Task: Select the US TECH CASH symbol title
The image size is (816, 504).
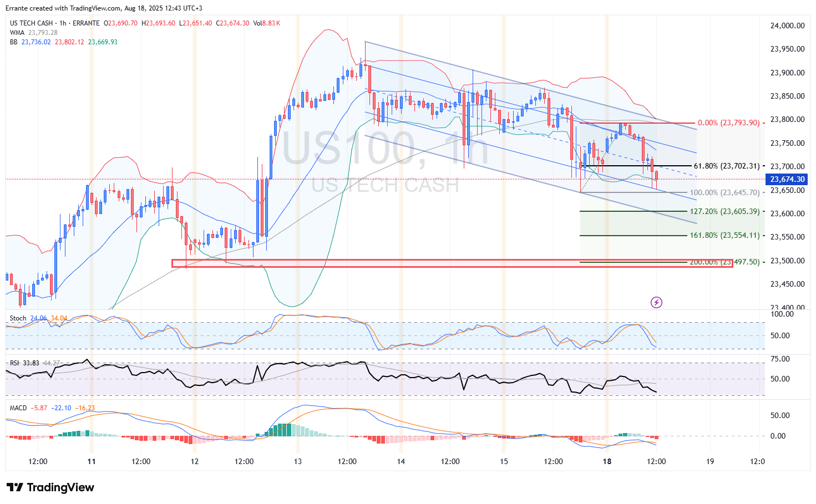Action: [32, 23]
